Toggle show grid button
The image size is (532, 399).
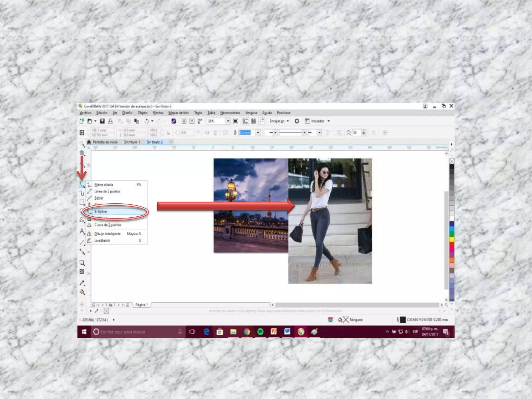(254, 121)
